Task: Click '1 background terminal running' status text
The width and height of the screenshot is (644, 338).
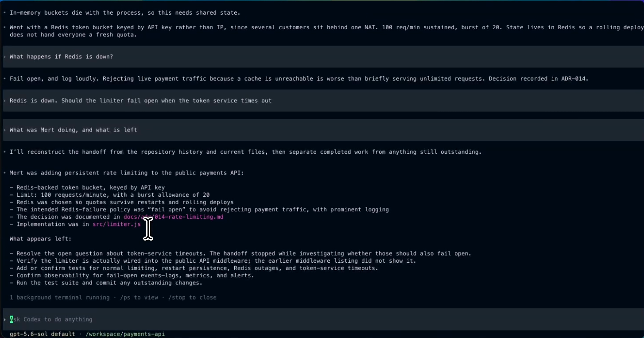Action: (60, 297)
